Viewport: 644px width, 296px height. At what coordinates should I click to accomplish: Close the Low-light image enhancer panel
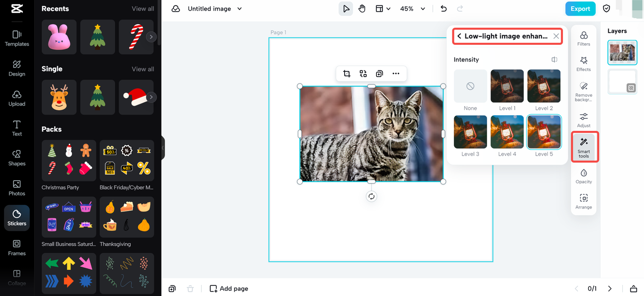pos(556,36)
